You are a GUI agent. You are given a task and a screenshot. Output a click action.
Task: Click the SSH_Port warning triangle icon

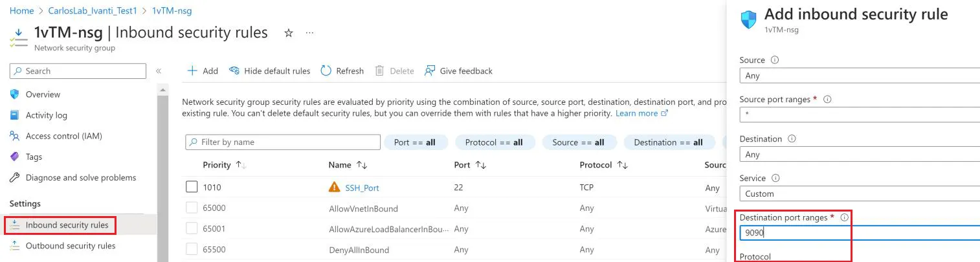pos(334,187)
